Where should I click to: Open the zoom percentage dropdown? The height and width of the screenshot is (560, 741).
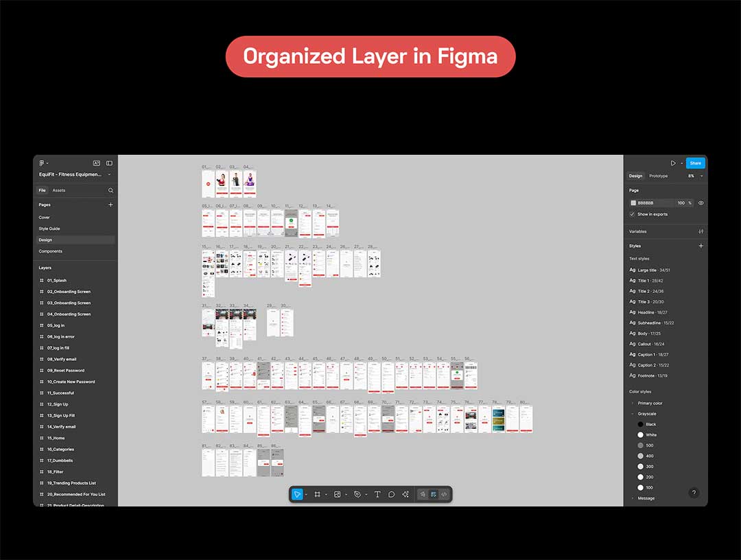click(696, 176)
